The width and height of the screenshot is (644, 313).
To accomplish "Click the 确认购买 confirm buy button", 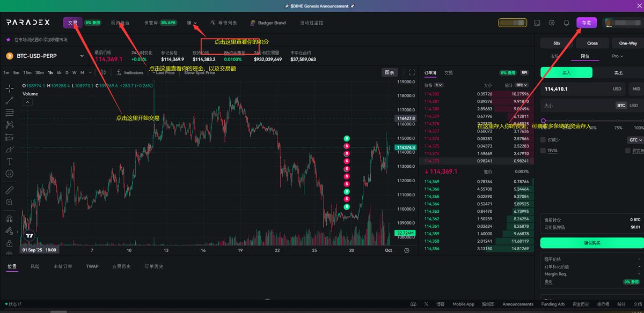I will 592,243.
